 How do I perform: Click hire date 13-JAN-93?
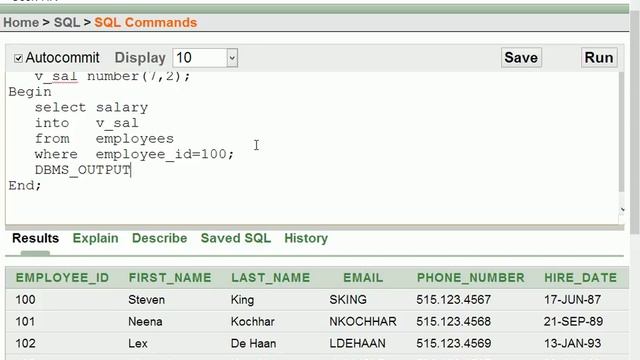point(572,343)
